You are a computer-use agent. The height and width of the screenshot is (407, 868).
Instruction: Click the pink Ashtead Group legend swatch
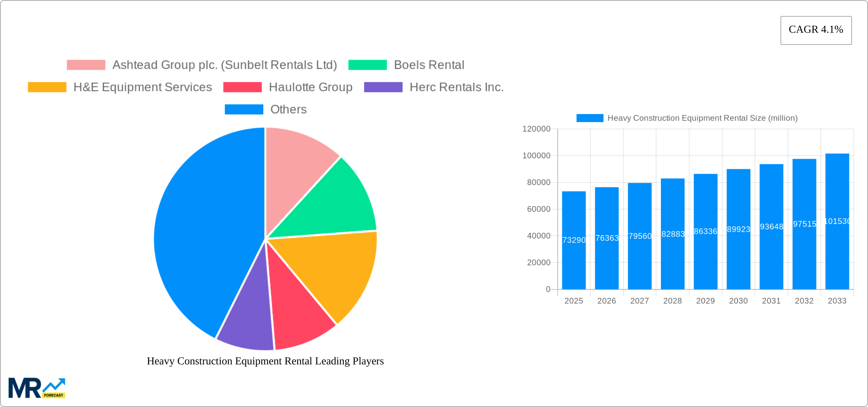pos(85,65)
